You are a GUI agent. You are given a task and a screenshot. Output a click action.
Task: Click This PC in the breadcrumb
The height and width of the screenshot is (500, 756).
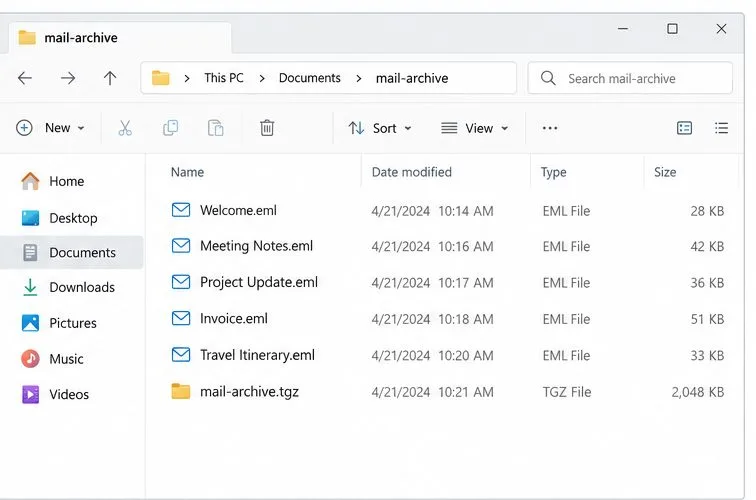pyautogui.click(x=224, y=78)
